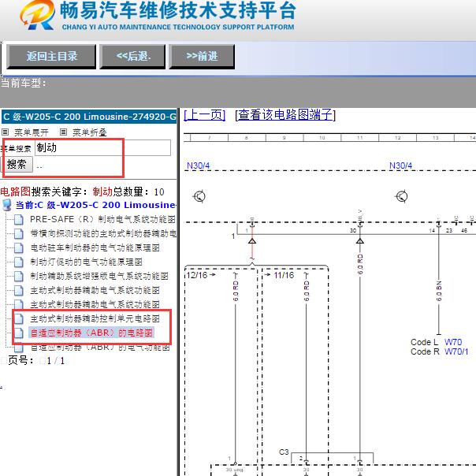Screen dimensions: 476x476
Task: Open 自适应制动器（ABR）的电路图
Action: click(91, 333)
